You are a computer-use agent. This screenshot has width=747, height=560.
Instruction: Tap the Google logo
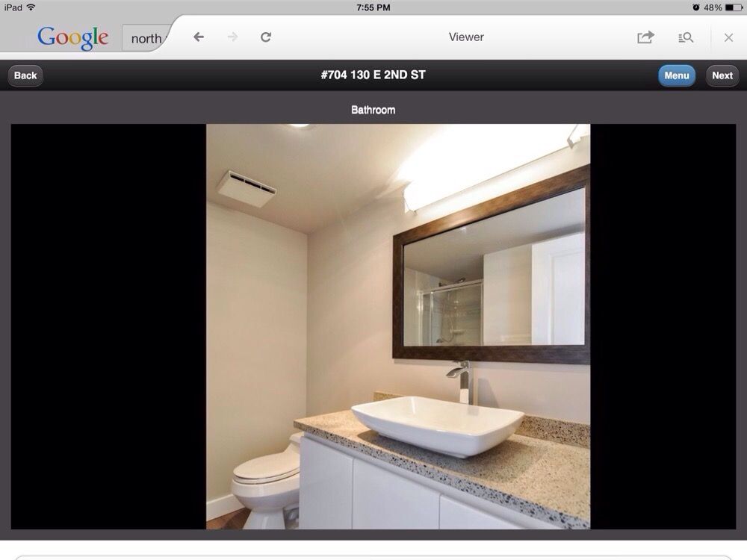pyautogui.click(x=72, y=37)
